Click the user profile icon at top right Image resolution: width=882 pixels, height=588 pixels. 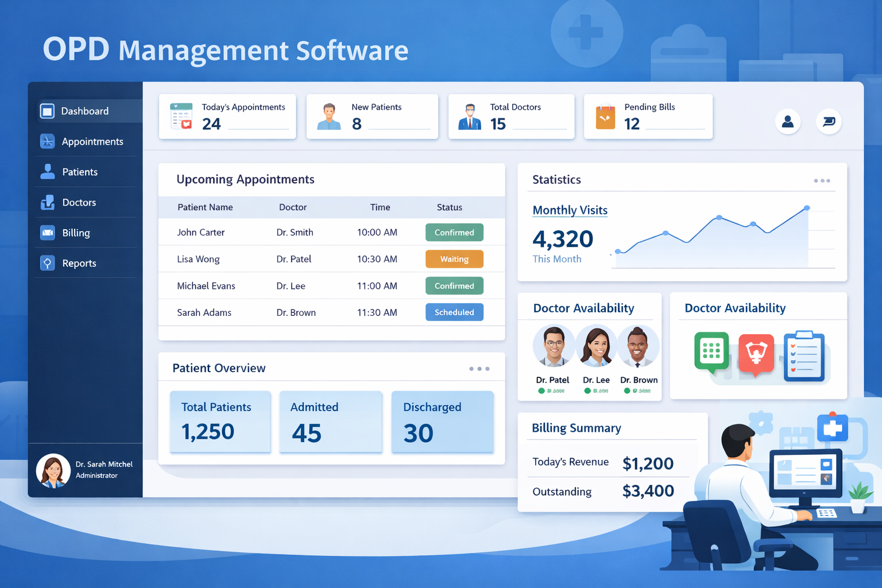pyautogui.click(x=787, y=121)
